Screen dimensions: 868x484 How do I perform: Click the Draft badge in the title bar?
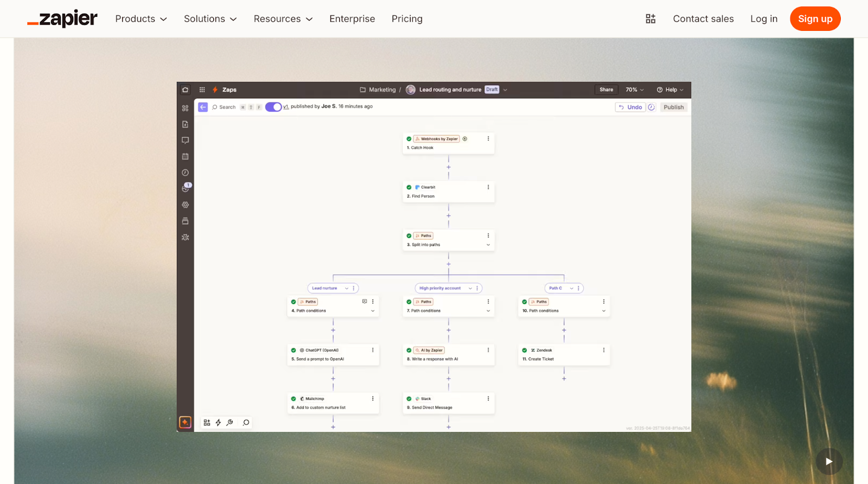click(x=492, y=90)
